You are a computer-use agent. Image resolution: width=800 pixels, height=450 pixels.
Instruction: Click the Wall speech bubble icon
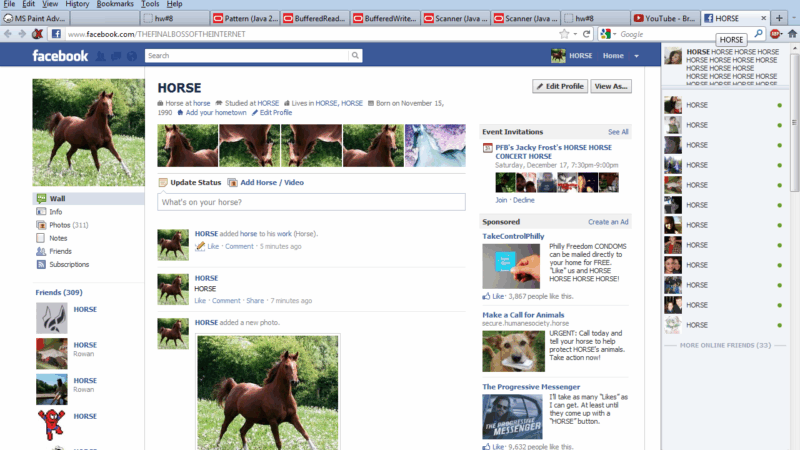(41, 198)
